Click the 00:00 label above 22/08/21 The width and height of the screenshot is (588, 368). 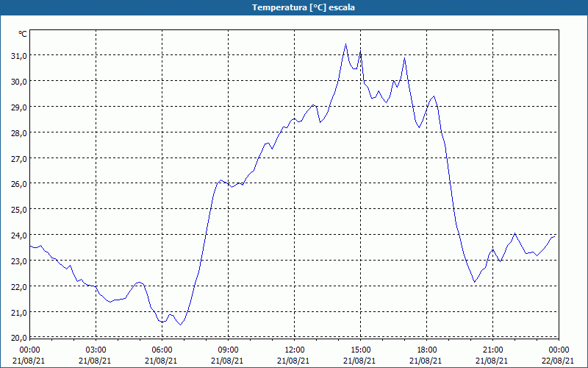click(x=559, y=350)
